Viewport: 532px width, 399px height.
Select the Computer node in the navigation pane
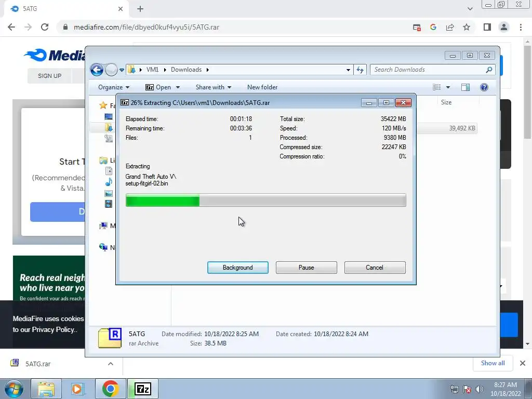(x=107, y=225)
